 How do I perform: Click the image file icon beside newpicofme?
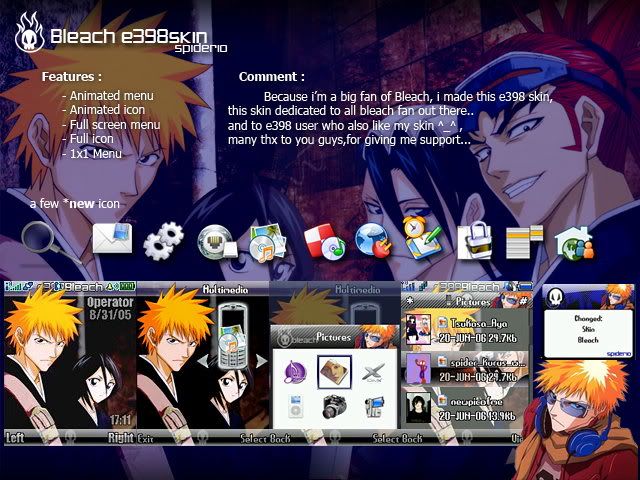pyautogui.click(x=442, y=401)
